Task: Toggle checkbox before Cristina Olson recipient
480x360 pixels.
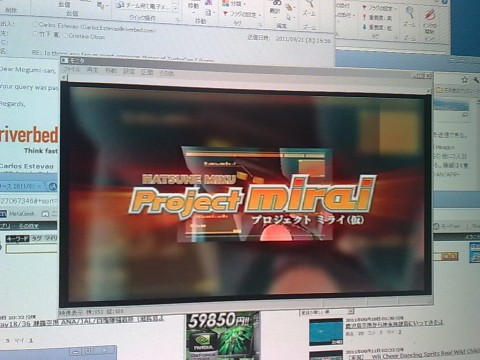Action: pyautogui.click(x=66, y=35)
